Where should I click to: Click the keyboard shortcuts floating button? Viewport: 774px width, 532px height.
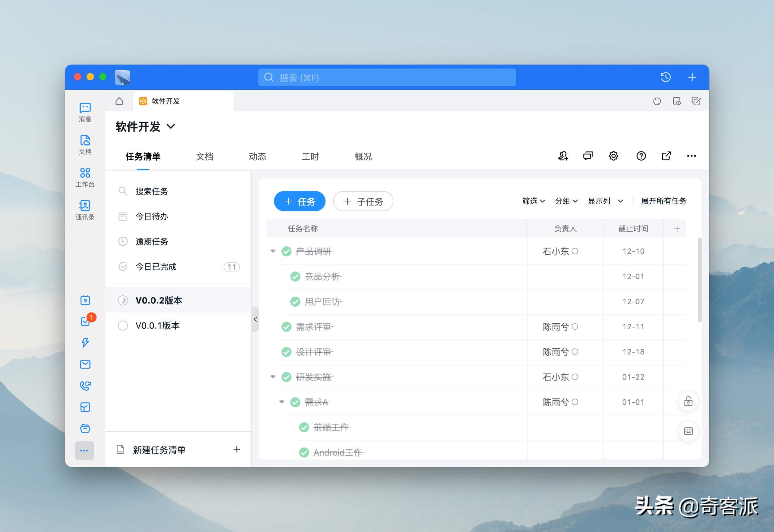point(688,431)
